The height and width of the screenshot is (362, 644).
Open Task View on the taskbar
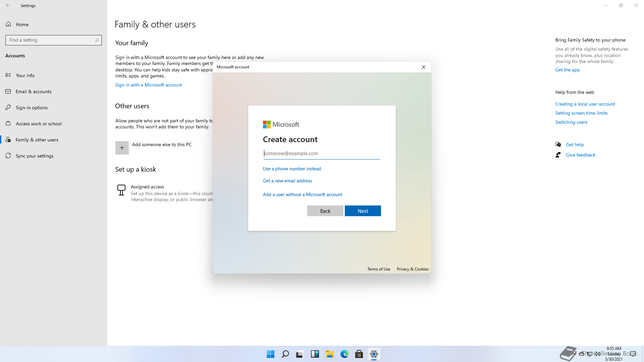pos(300,354)
